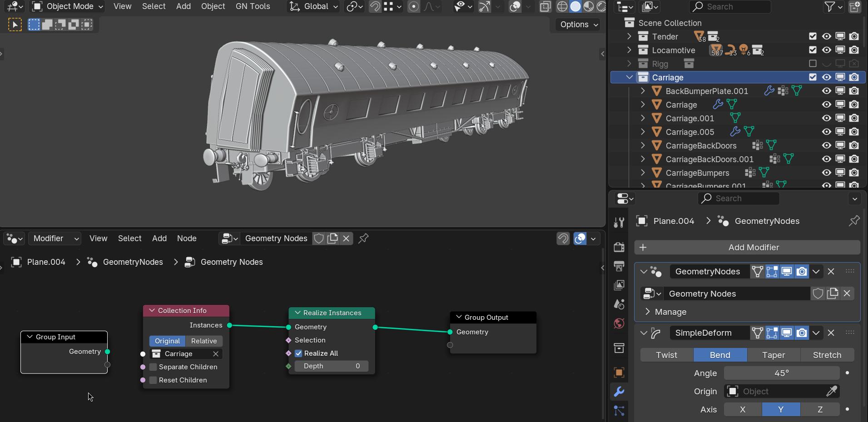This screenshot has width=868, height=422.
Task: Switch to solid viewport shading
Action: 575,6
